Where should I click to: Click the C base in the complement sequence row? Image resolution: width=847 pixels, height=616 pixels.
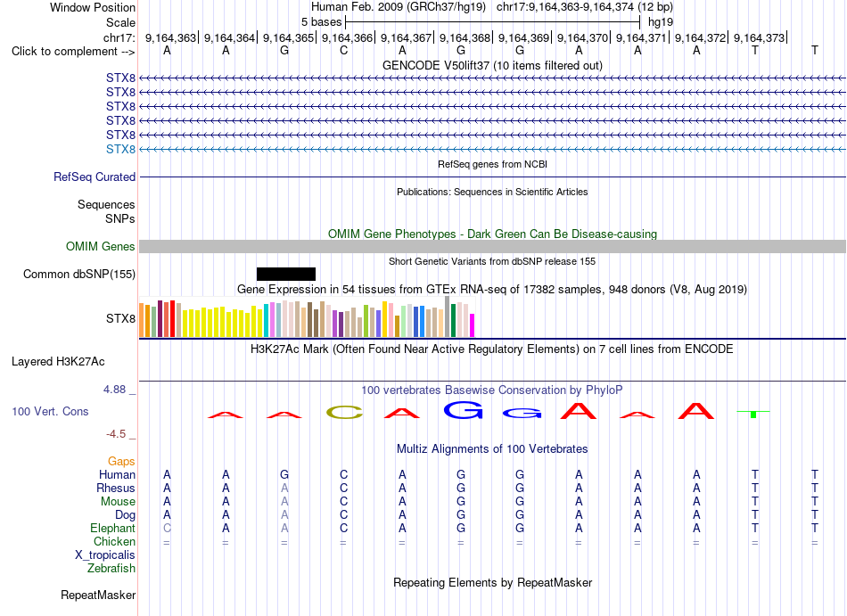coord(343,51)
